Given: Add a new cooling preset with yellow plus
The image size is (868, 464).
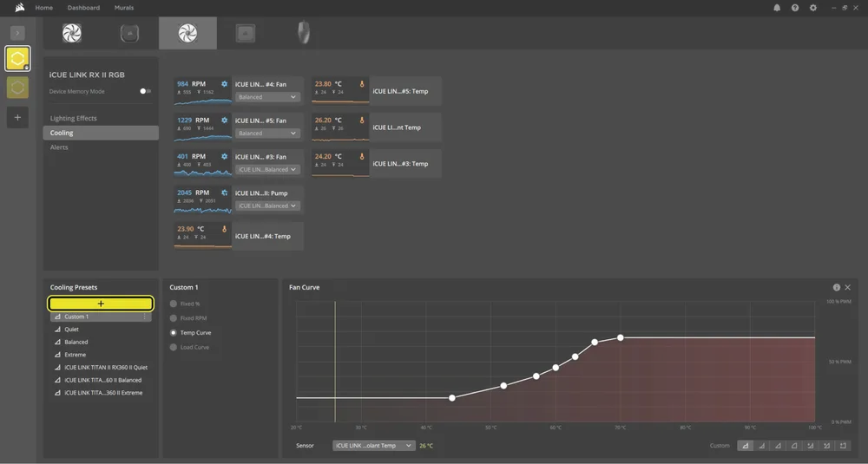Looking at the screenshot, I should tap(101, 304).
